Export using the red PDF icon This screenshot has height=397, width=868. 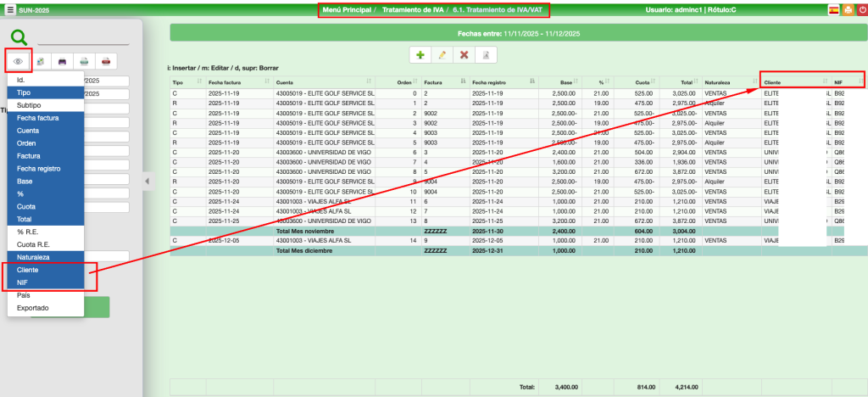tap(105, 61)
